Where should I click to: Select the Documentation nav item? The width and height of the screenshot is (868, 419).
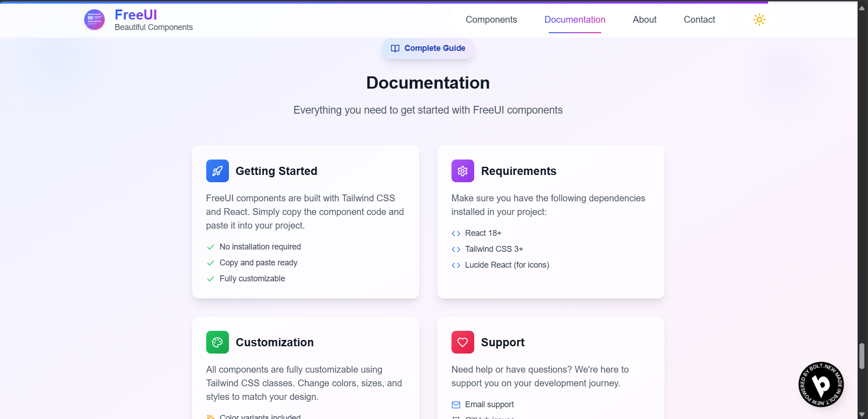click(575, 20)
